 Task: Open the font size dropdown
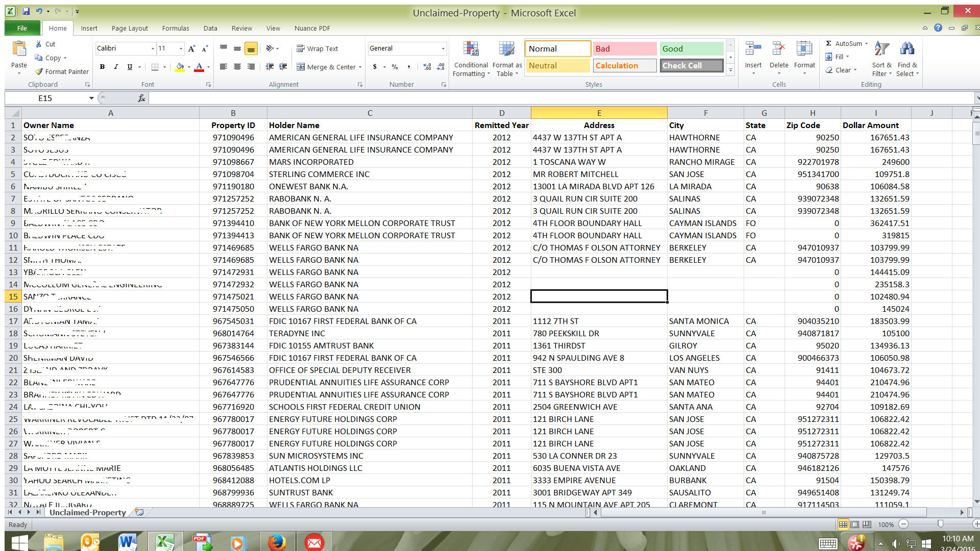tap(181, 48)
